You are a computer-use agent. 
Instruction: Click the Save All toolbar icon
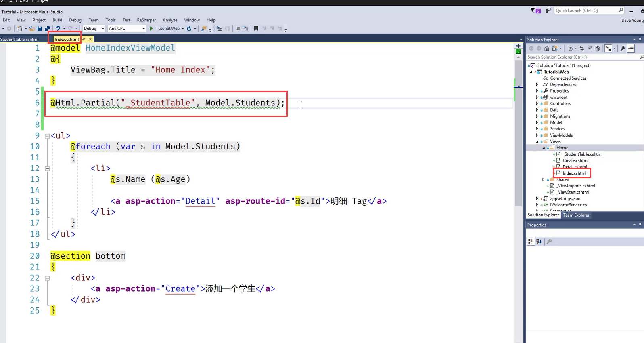coord(47,29)
